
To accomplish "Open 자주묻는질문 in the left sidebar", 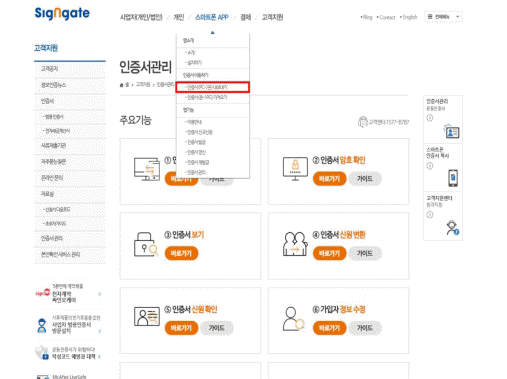I will [70, 162].
